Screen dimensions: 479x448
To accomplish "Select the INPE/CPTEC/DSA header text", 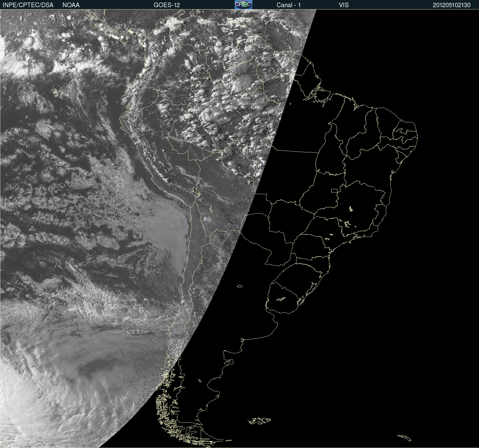I will click(28, 5).
